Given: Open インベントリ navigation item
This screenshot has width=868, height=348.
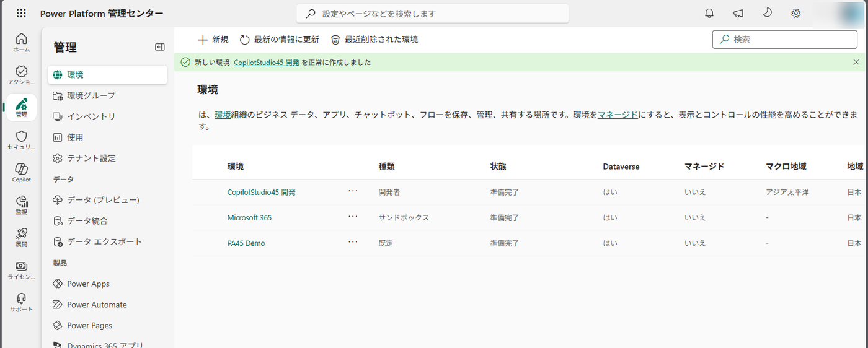Looking at the screenshot, I should pyautogui.click(x=107, y=116).
